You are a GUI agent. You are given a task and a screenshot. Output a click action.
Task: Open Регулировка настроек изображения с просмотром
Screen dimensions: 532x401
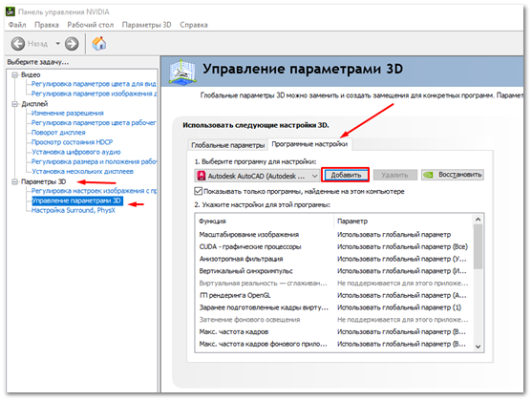[94, 191]
